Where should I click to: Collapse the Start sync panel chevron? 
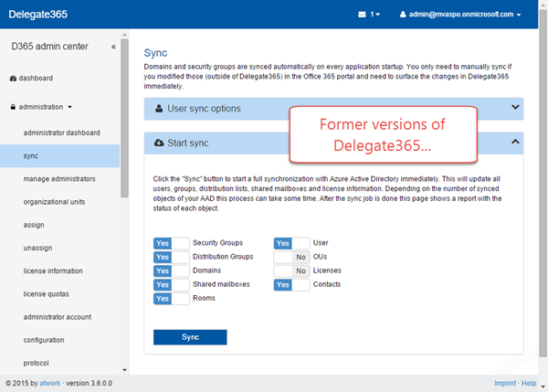pyautogui.click(x=515, y=143)
